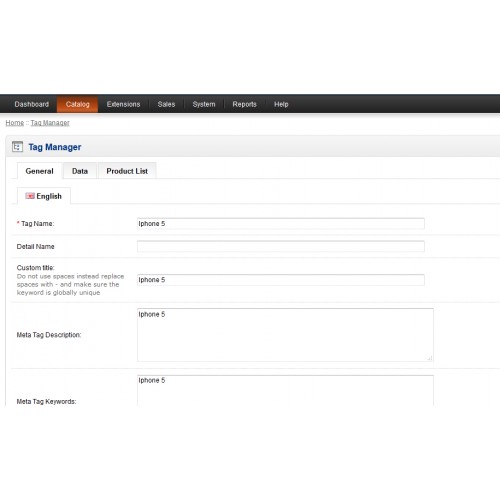500x500 pixels.
Task: Open the Catalog menu
Action: [x=78, y=104]
